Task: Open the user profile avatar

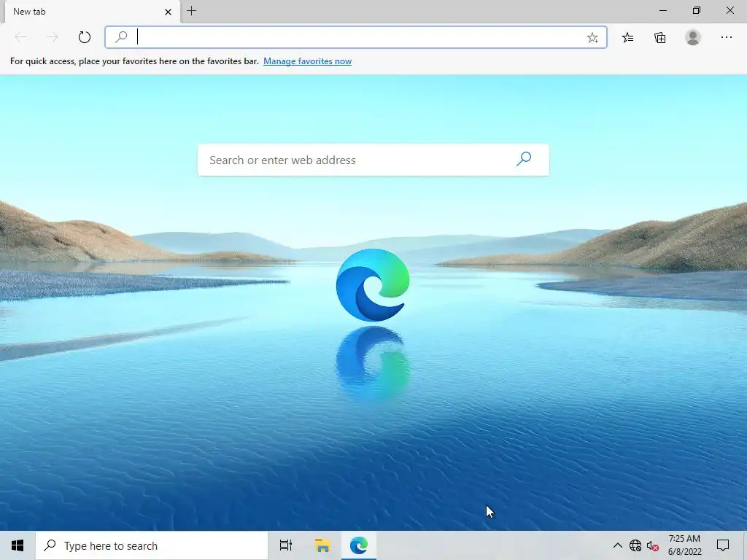Action: (693, 37)
